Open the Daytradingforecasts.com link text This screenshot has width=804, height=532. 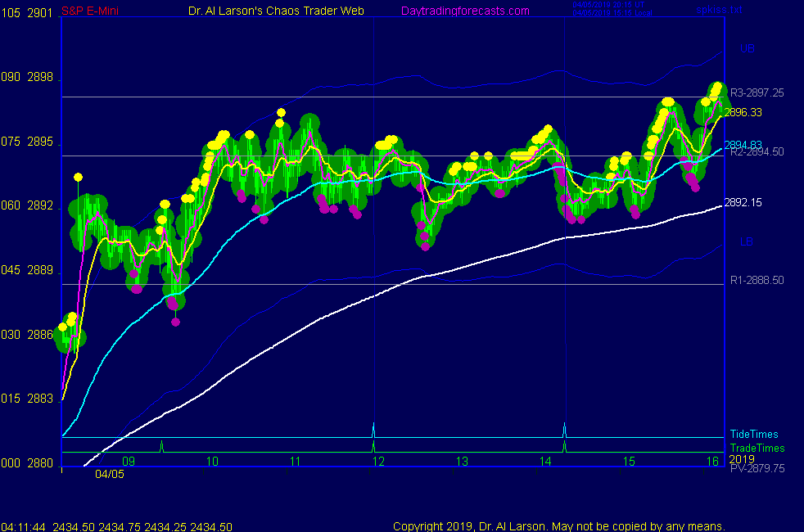pos(464,11)
